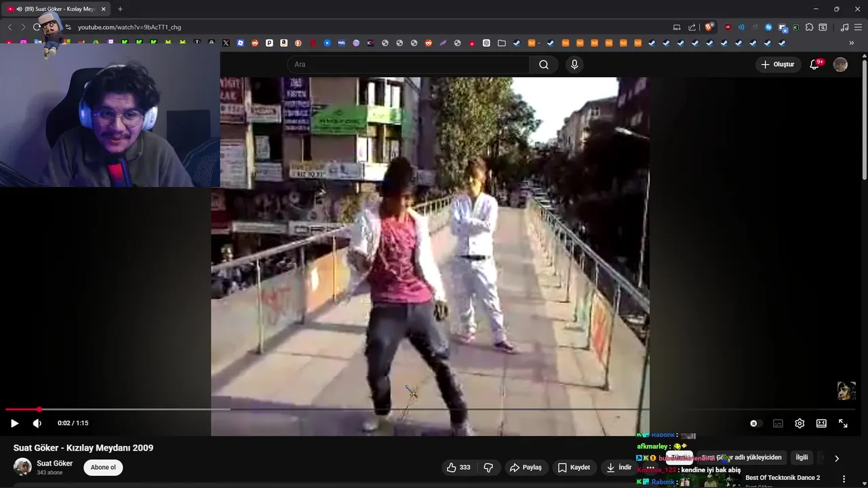Open the KM bookmark icon
This screenshot has height=488, width=868.
[x=370, y=43]
